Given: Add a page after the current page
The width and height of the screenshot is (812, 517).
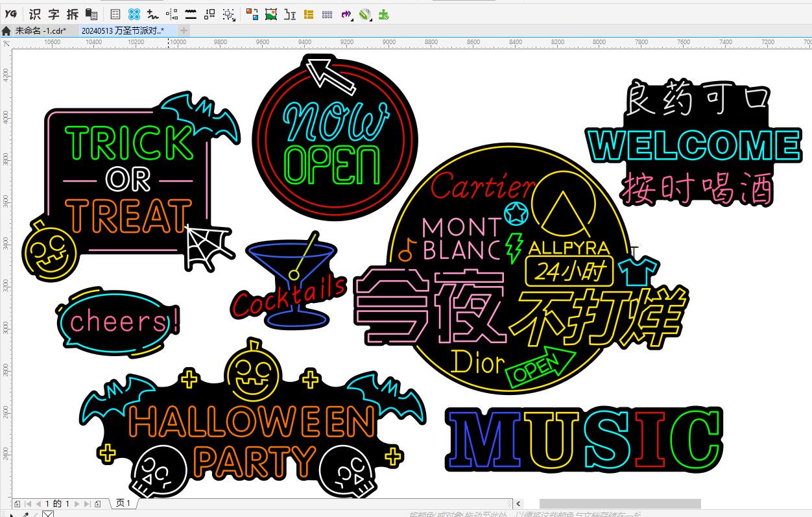Looking at the screenshot, I should 98,503.
